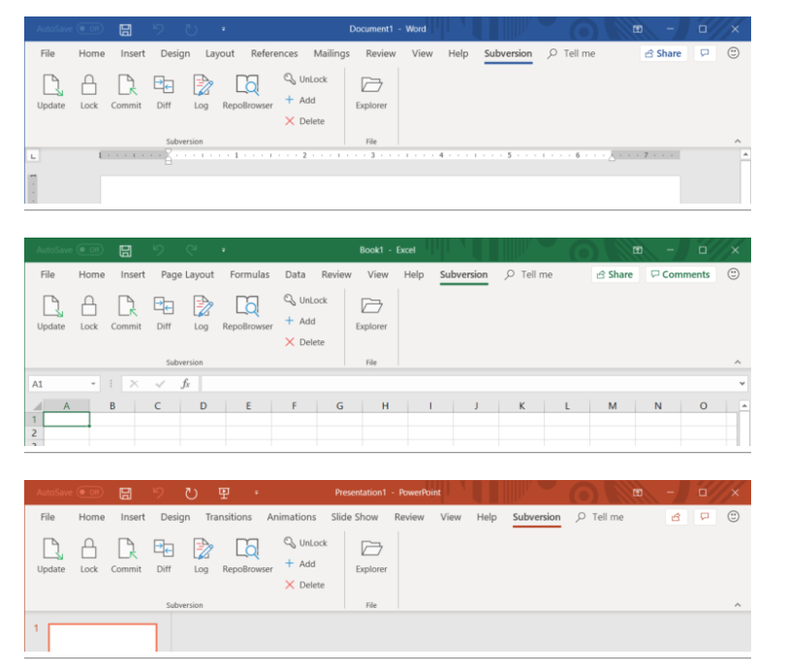Click the Lock icon in Excel ribbon
The image size is (787, 672).
pyautogui.click(x=89, y=312)
